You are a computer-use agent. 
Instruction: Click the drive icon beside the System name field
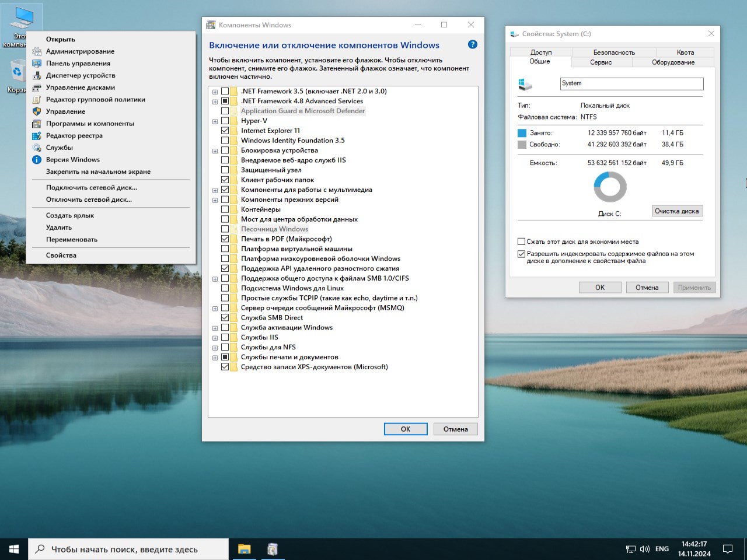pos(525,85)
